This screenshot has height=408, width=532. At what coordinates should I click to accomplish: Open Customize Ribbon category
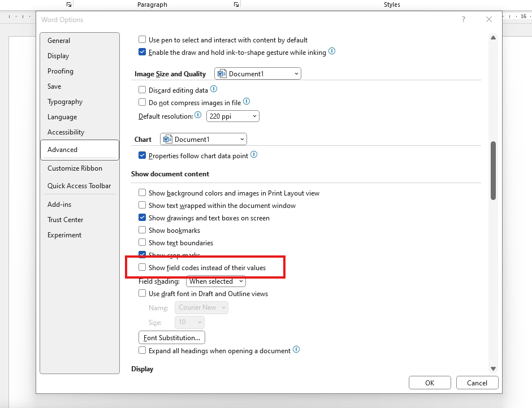click(x=80, y=168)
